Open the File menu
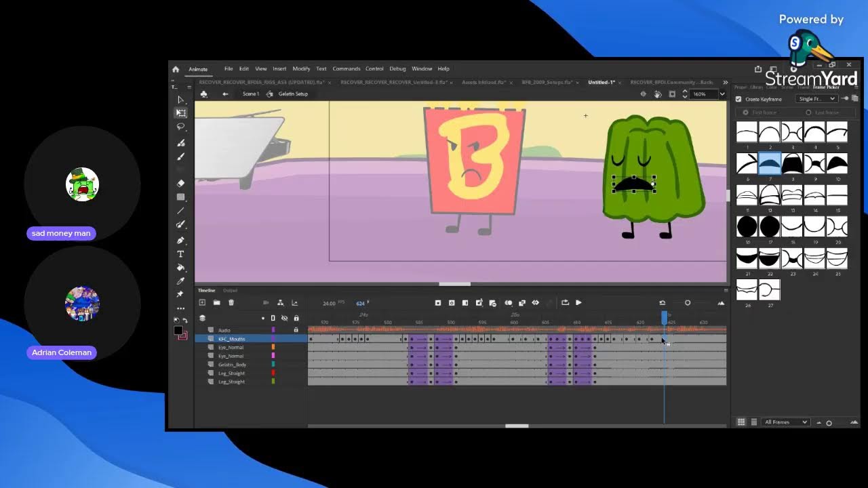This screenshot has height=488, width=868. [x=229, y=69]
